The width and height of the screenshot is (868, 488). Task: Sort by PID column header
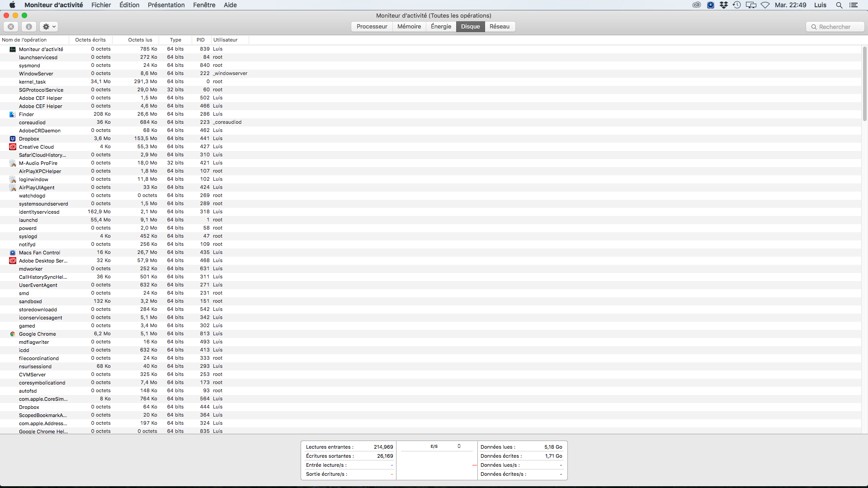(x=201, y=40)
